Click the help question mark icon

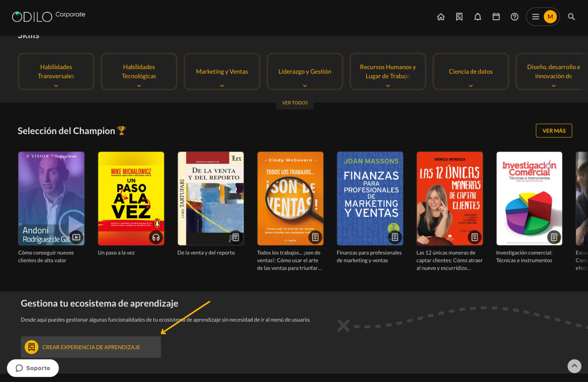click(x=514, y=17)
